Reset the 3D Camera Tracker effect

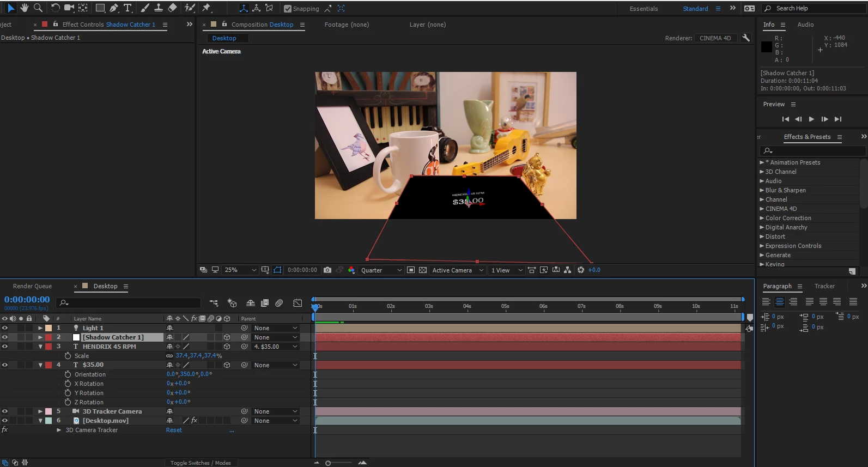coord(174,430)
